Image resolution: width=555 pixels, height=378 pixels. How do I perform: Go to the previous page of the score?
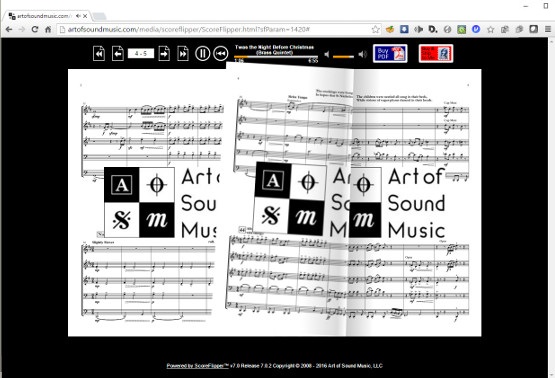pyautogui.click(x=118, y=54)
